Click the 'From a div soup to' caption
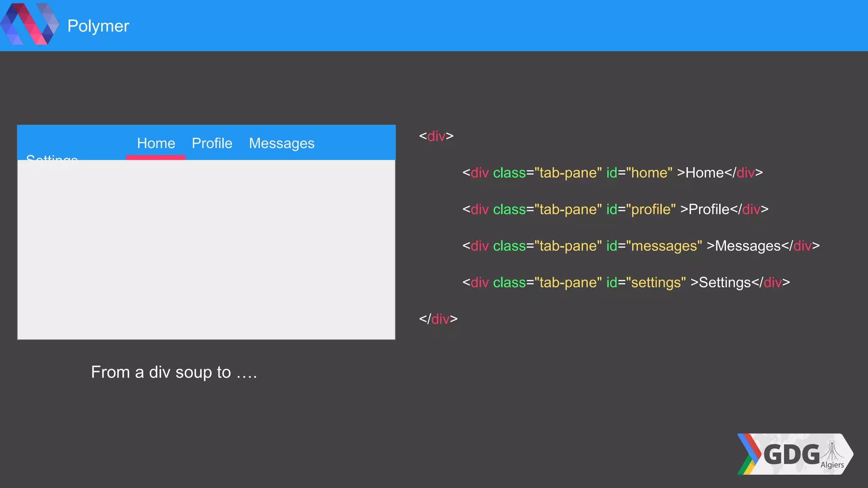This screenshot has height=488, width=868. click(174, 372)
